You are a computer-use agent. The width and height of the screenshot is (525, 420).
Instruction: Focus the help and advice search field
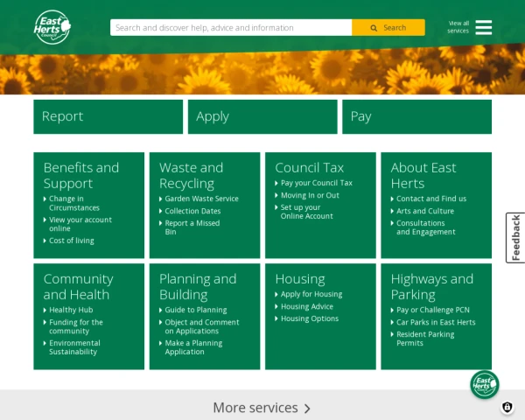point(231,27)
